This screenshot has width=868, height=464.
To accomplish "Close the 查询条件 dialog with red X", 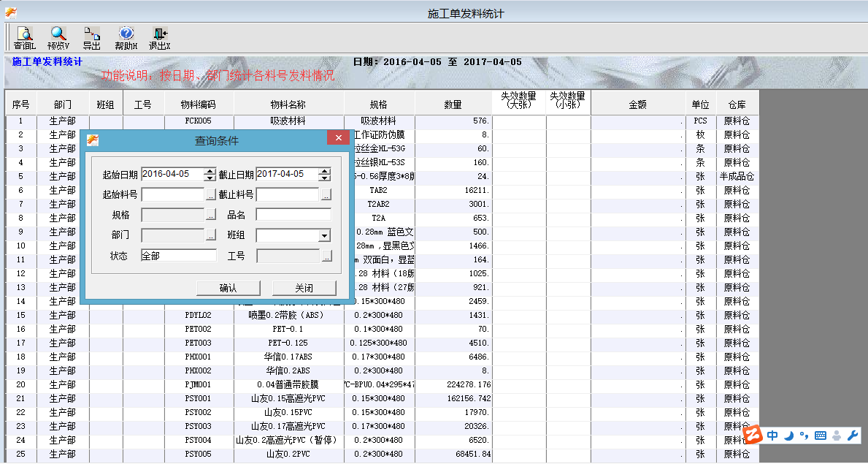I will click(x=338, y=137).
